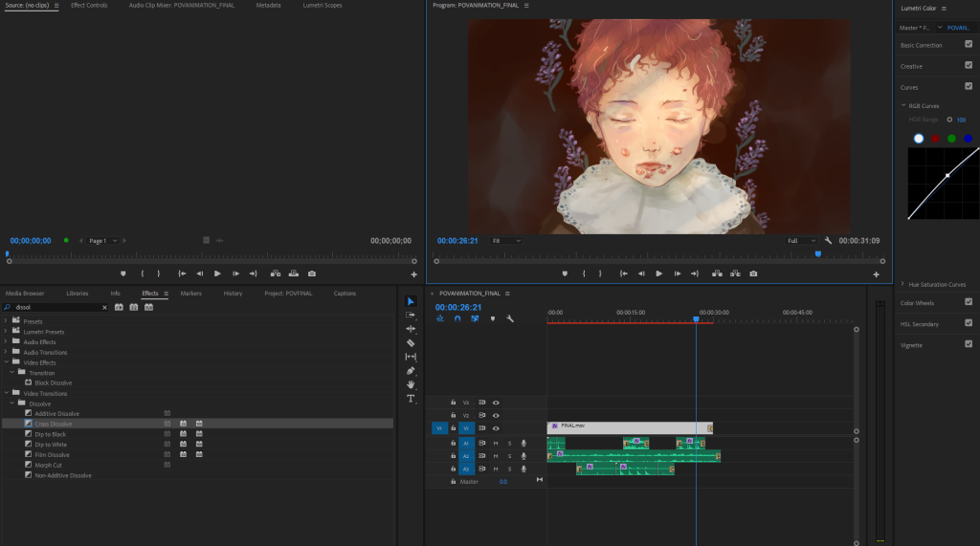The height and width of the screenshot is (546, 980).
Task: Click Insert button in Source monitor
Action: (276, 273)
